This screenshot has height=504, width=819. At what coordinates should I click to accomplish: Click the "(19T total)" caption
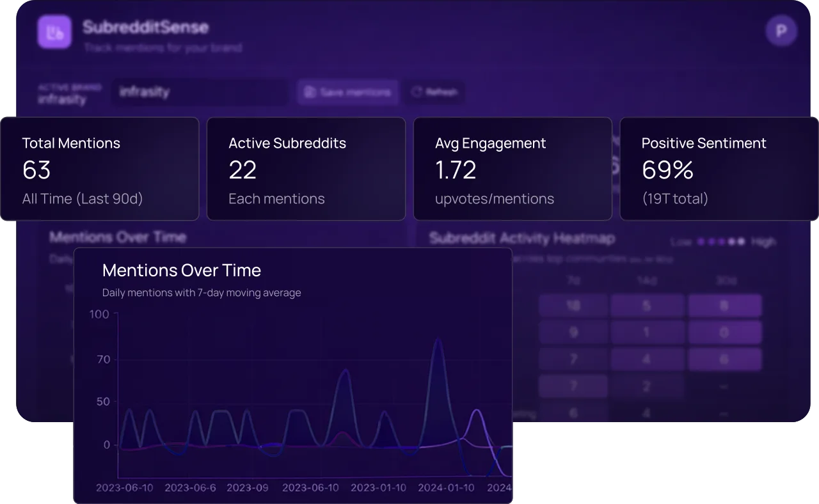(675, 199)
